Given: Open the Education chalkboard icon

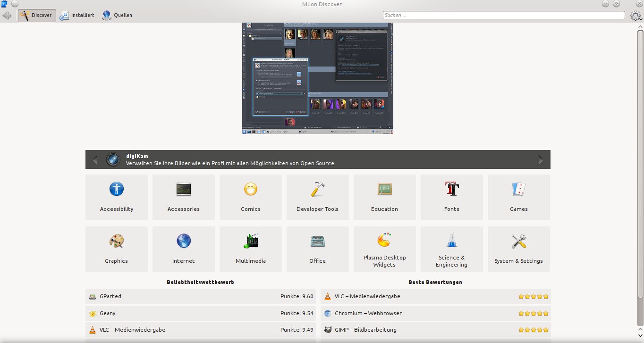Looking at the screenshot, I should (x=385, y=189).
